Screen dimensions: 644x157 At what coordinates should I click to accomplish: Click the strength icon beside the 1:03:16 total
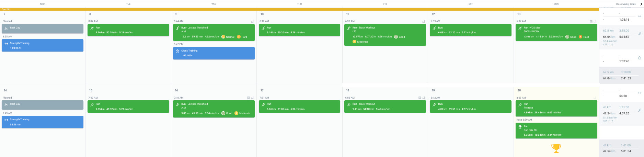point(640,16)
